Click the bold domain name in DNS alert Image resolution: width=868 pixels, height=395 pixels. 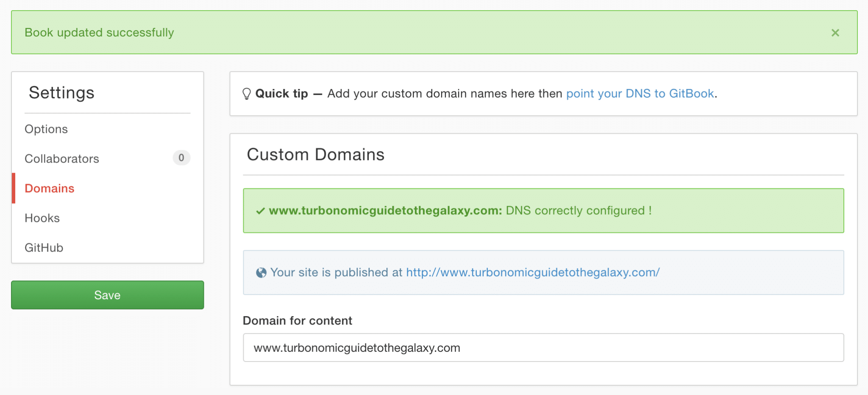(385, 211)
